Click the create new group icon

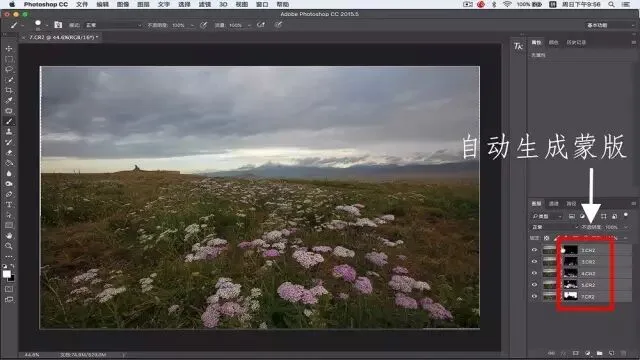600,353
